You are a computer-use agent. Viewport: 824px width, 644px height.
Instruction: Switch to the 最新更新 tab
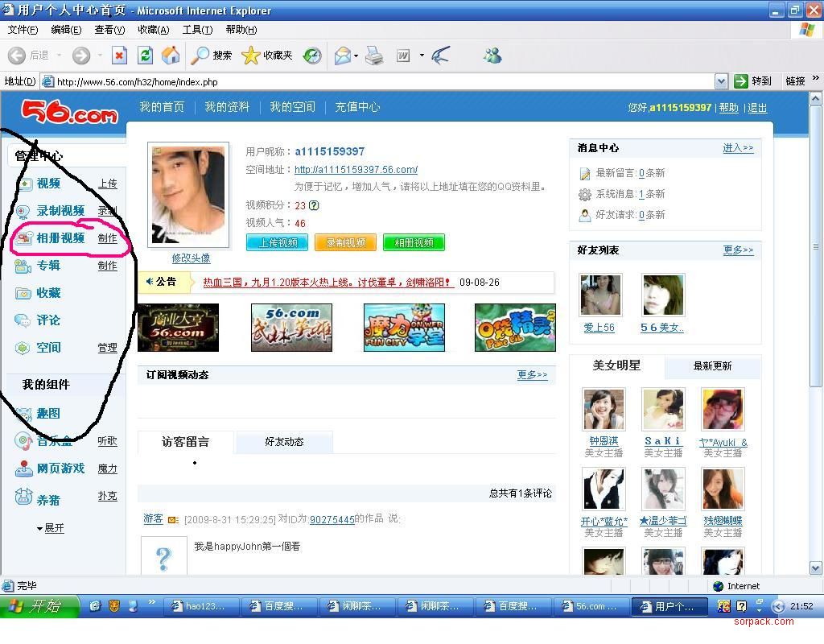(x=712, y=366)
